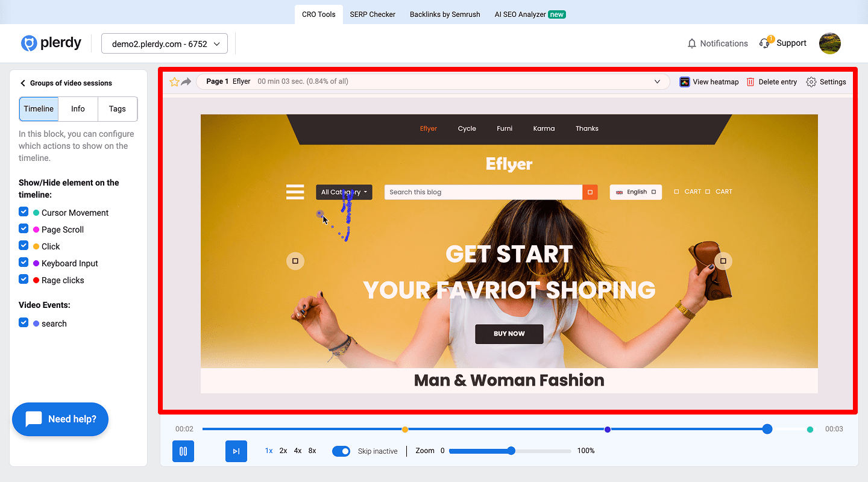
Task: Skip to the next session video
Action: click(x=236, y=451)
